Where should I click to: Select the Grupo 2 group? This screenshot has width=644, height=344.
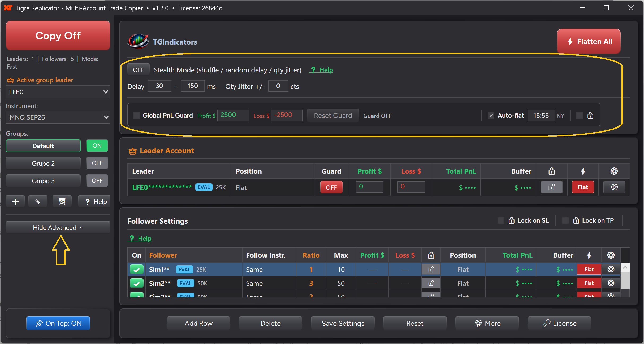click(43, 163)
